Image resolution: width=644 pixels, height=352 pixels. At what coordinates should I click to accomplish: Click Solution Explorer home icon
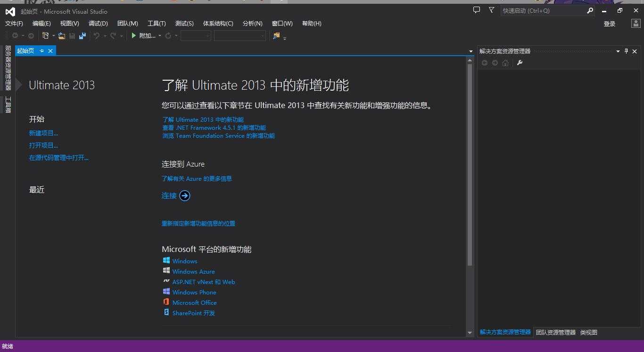505,63
